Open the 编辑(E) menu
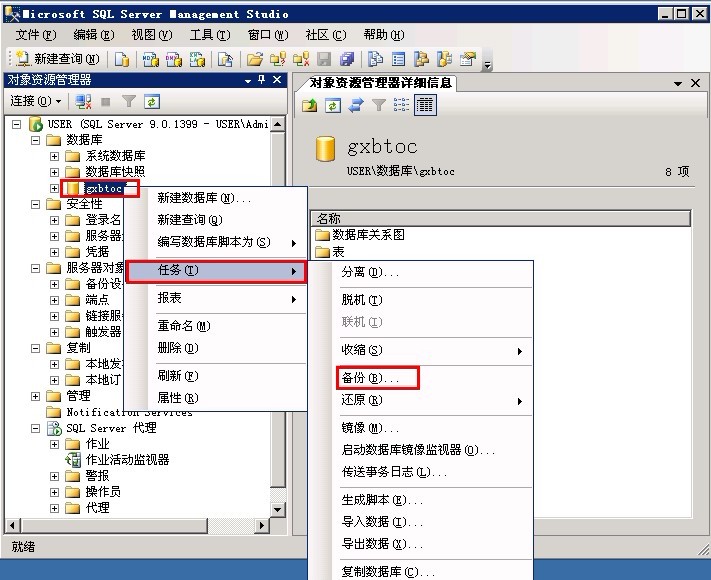Image resolution: width=711 pixels, height=580 pixels. click(x=94, y=35)
